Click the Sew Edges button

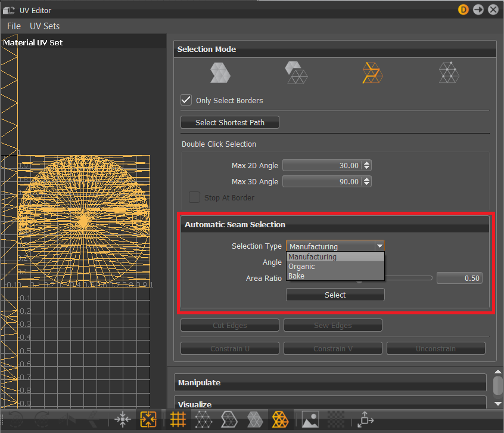point(333,325)
